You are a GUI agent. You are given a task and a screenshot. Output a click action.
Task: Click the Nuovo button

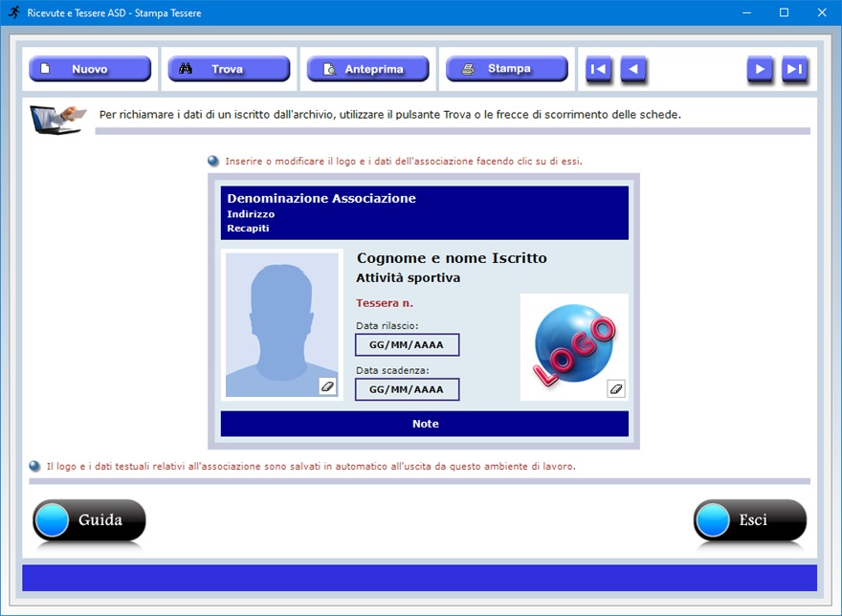point(90,69)
